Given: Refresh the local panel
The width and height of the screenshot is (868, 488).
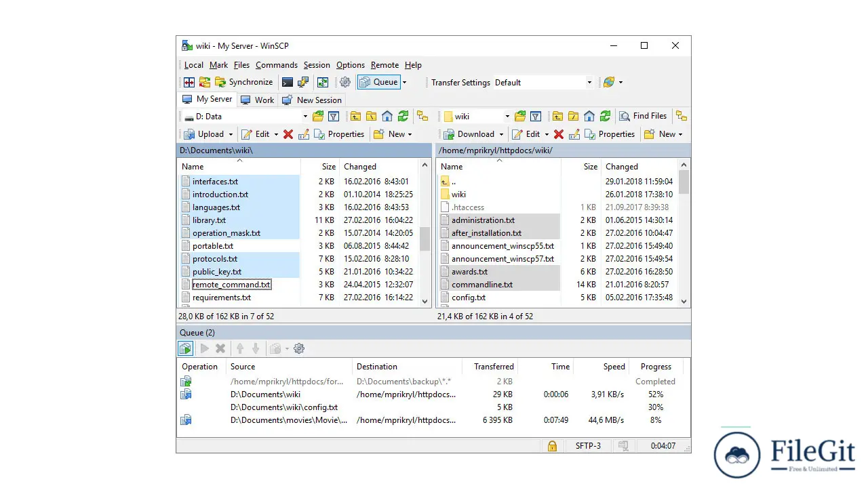Looking at the screenshot, I should click(x=403, y=116).
